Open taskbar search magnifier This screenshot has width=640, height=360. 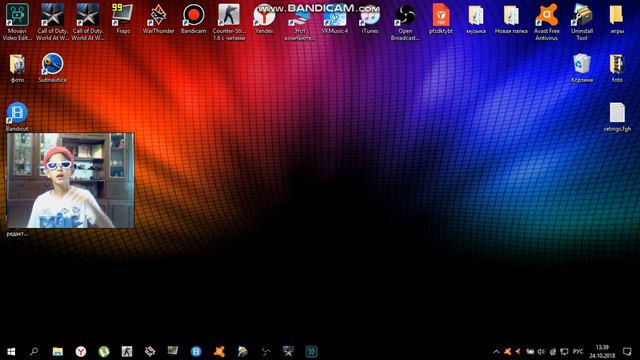tap(34, 351)
